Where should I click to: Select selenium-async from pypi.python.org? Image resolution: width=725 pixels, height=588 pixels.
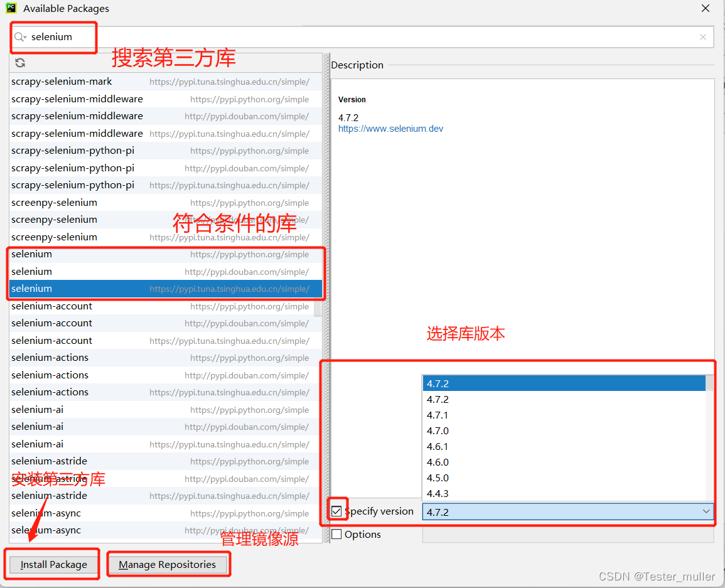[x=166, y=513]
